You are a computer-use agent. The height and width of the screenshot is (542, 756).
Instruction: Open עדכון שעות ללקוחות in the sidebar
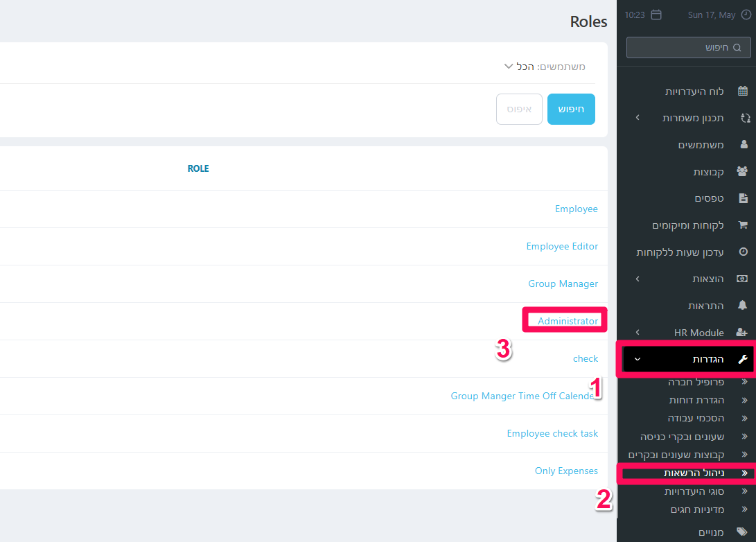(x=680, y=252)
